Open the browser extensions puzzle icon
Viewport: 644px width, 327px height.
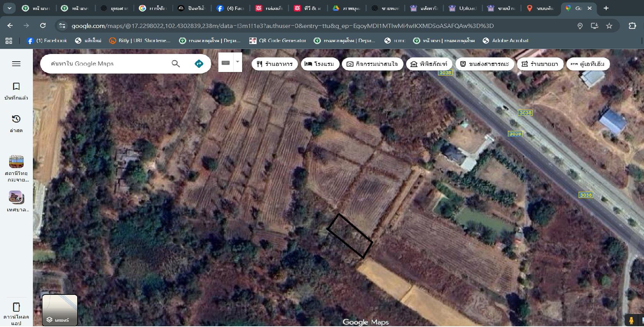point(632,26)
